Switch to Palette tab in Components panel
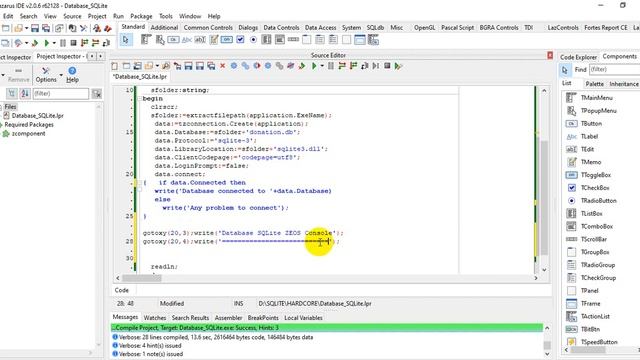This screenshot has width=640, height=360. point(594,84)
